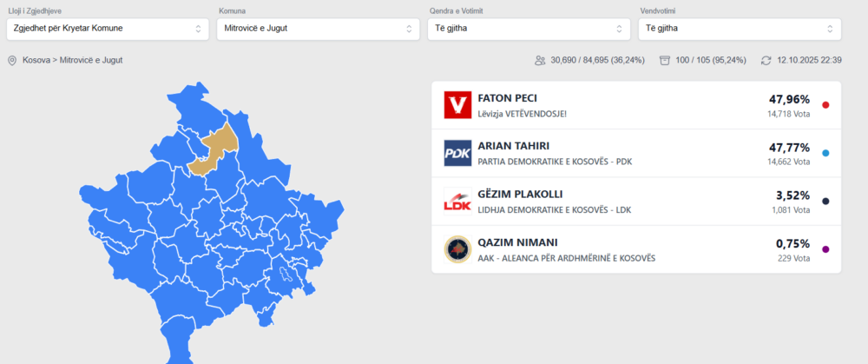The height and width of the screenshot is (364, 868).
Task: Click the purple dot for Qazim Nimani
Action: (825, 249)
